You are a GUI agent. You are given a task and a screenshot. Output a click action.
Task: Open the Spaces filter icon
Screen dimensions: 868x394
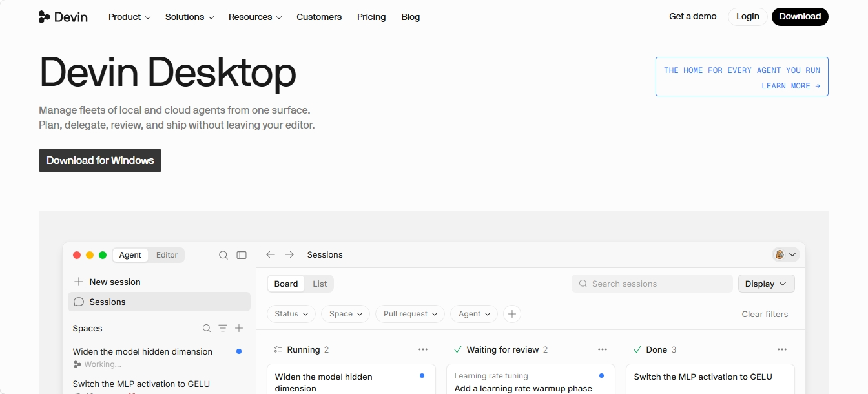223,328
